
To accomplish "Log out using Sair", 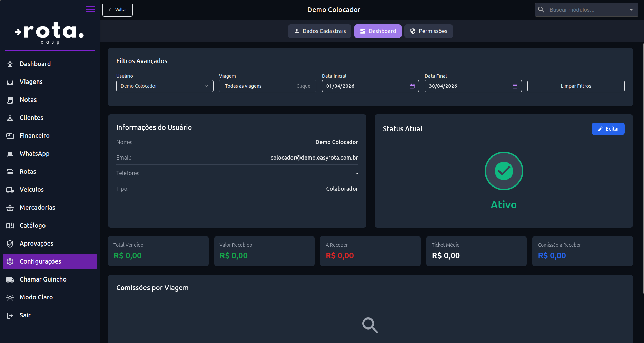I will (x=25, y=315).
